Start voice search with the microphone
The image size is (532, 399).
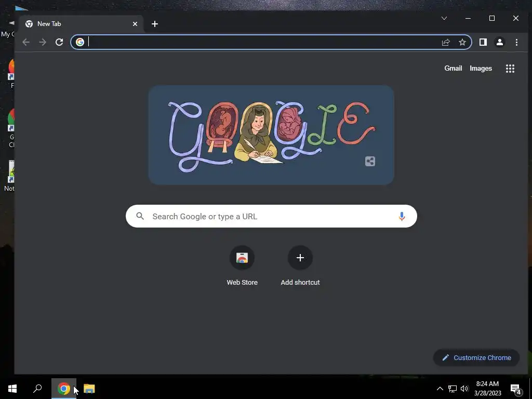tap(402, 216)
